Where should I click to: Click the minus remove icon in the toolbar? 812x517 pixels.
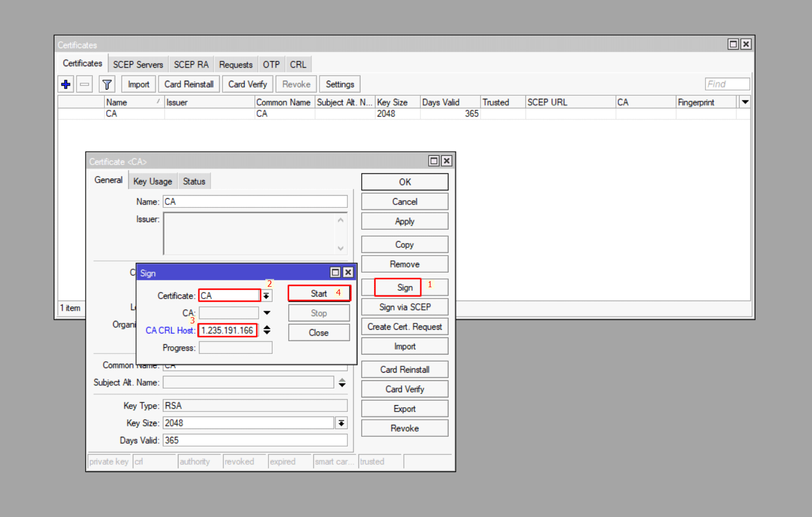click(84, 84)
